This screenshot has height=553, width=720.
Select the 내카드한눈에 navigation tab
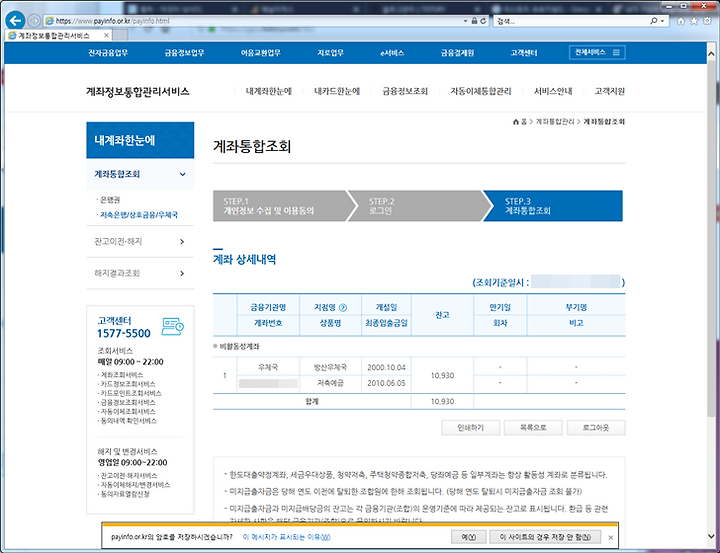(x=337, y=91)
